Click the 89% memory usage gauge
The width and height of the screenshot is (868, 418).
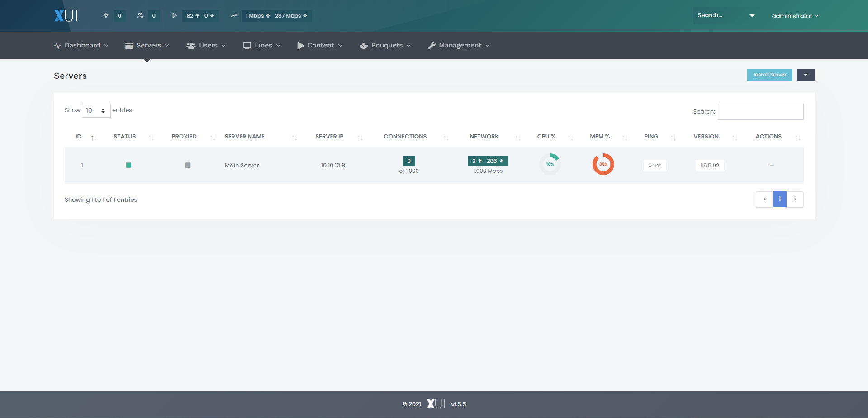tap(603, 164)
